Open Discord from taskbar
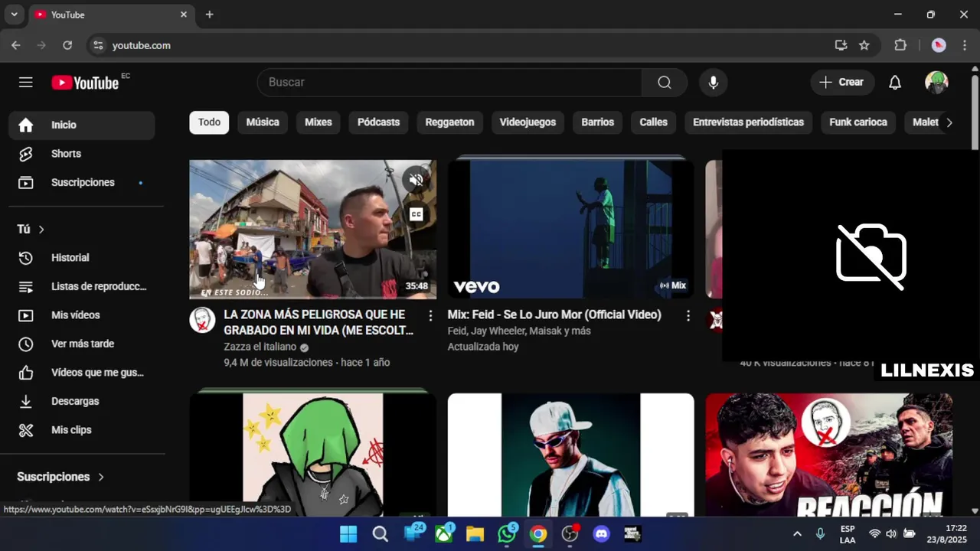Image resolution: width=980 pixels, height=551 pixels. click(x=602, y=534)
